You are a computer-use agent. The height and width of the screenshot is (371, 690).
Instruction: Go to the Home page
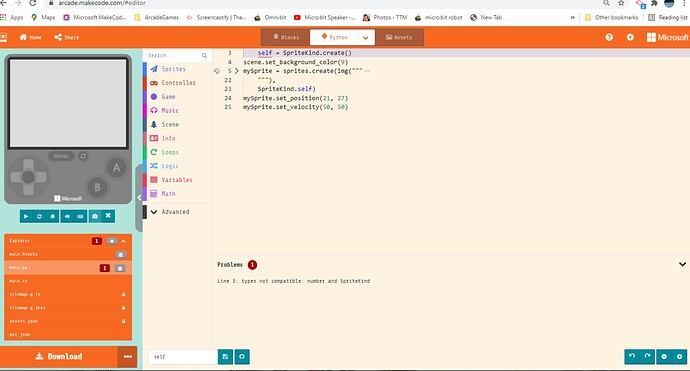point(30,37)
